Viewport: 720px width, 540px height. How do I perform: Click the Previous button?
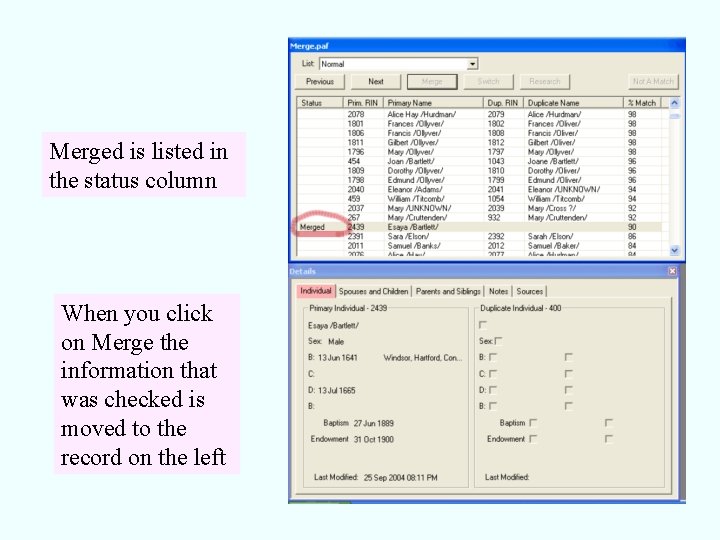click(x=320, y=81)
